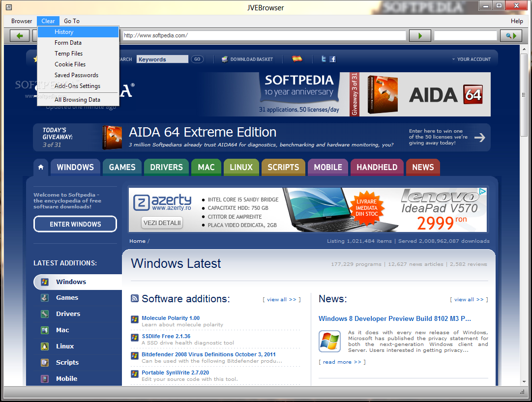This screenshot has width=532, height=402.
Task: Click the green back arrow button
Action: click(20, 35)
